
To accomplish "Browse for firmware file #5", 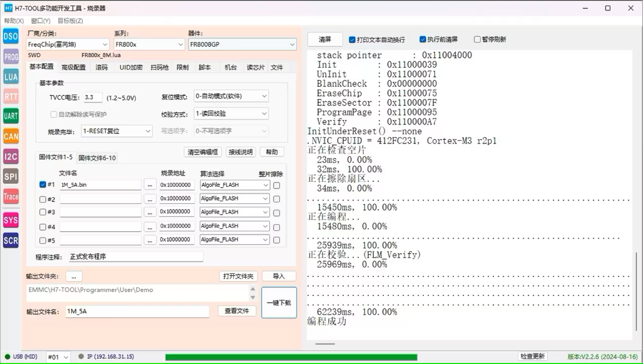I will point(149,240).
